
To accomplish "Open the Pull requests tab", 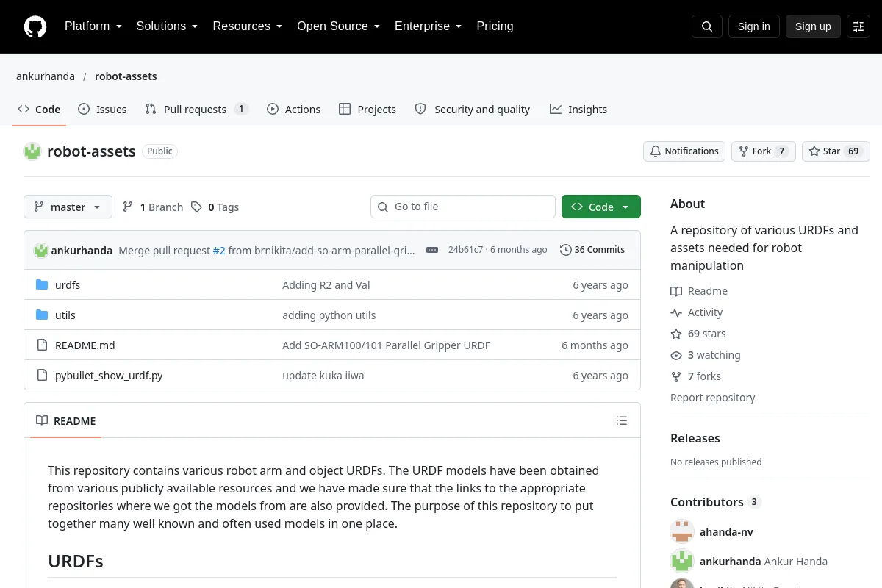I will click(196, 110).
